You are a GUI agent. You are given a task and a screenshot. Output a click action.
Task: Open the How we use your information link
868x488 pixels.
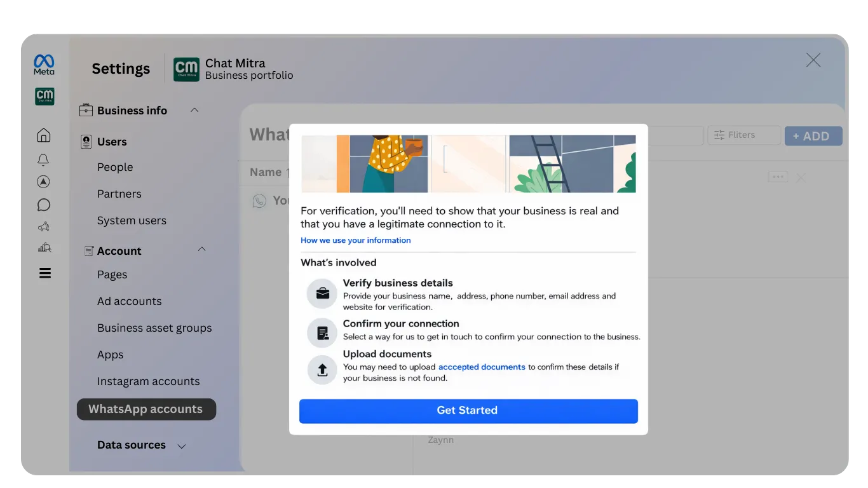pos(355,240)
